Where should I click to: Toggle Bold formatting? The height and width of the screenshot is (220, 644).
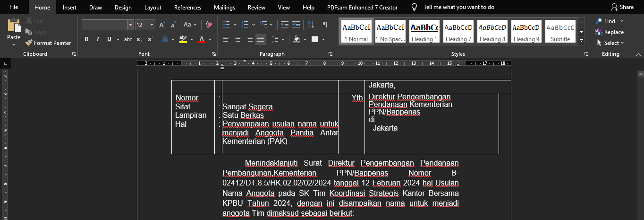click(x=86, y=39)
